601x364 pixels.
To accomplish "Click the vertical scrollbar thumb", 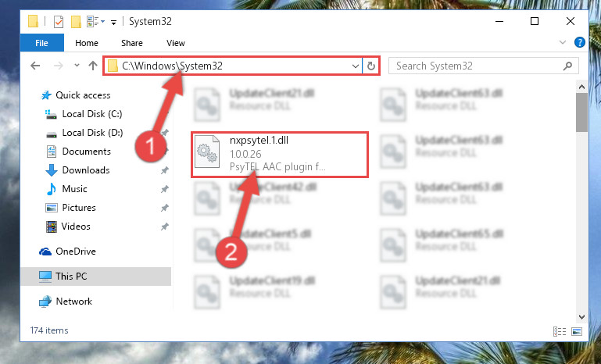I will (581, 112).
